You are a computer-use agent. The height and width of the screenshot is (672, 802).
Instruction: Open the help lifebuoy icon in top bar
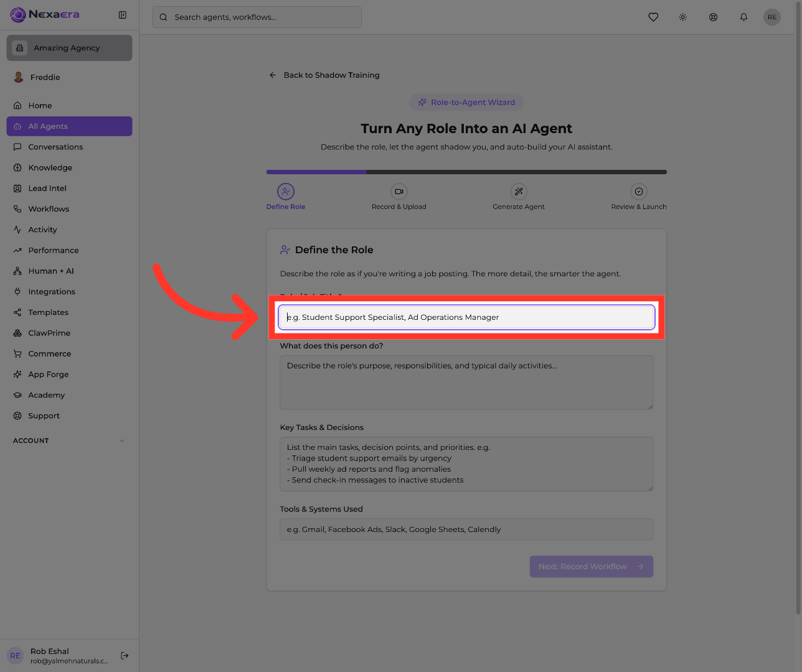coord(714,17)
